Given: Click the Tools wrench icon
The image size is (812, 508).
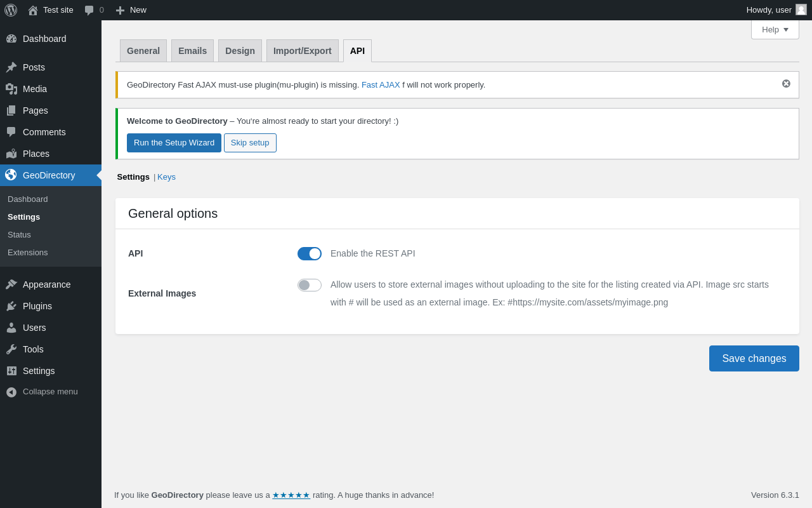Looking at the screenshot, I should [x=11, y=349].
